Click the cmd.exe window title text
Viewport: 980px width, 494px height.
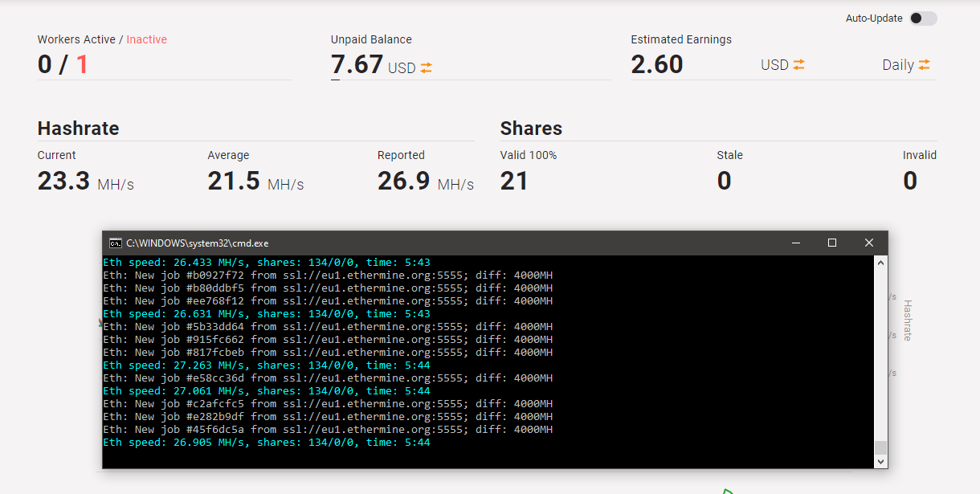click(198, 243)
